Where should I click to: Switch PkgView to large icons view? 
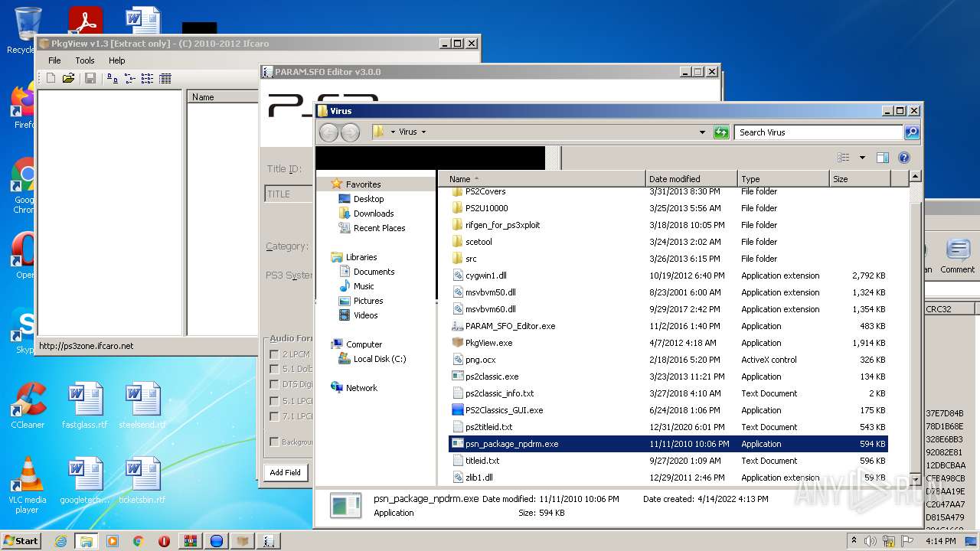(x=113, y=78)
